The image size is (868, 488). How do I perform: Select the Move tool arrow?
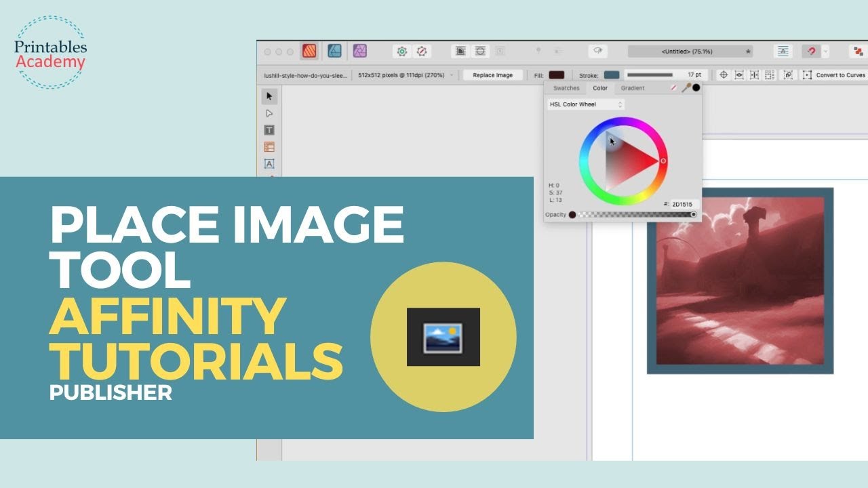tap(269, 96)
